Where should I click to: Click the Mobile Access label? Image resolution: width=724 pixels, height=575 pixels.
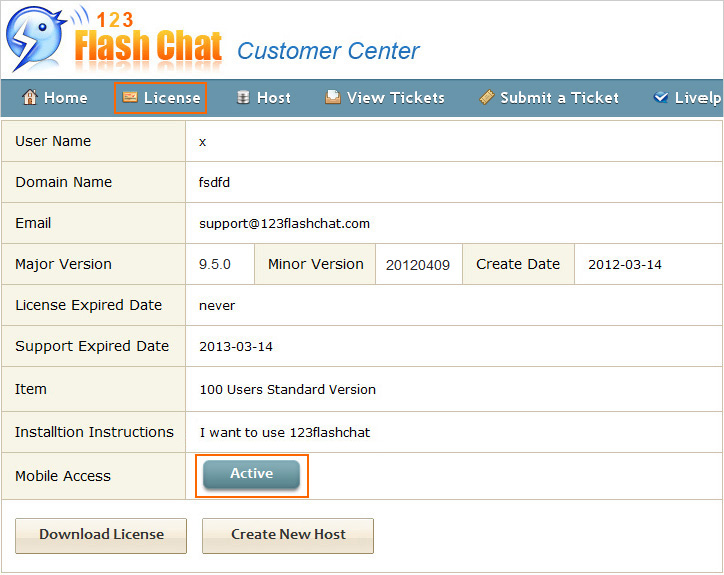pos(63,476)
